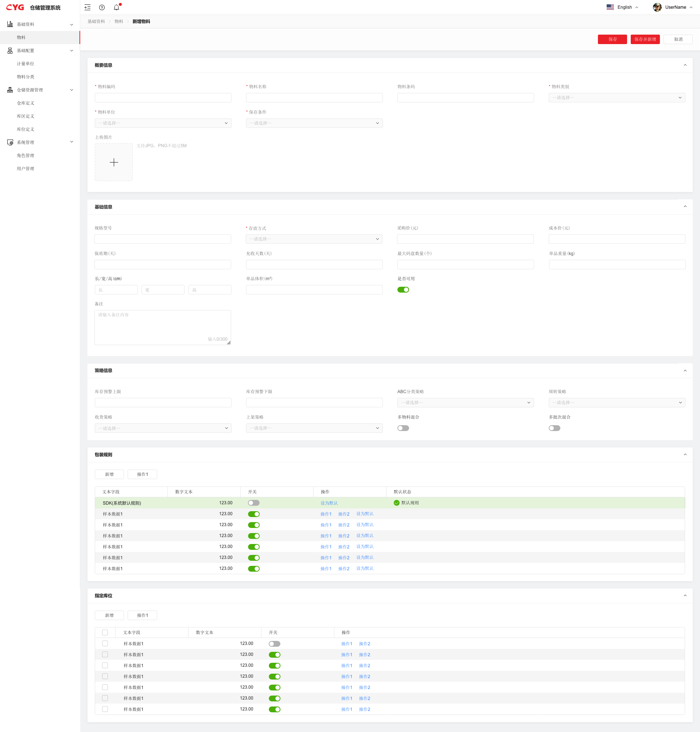This screenshot has width=700, height=732.
Task: Open 仓库定义 sidebar item
Action: (26, 103)
